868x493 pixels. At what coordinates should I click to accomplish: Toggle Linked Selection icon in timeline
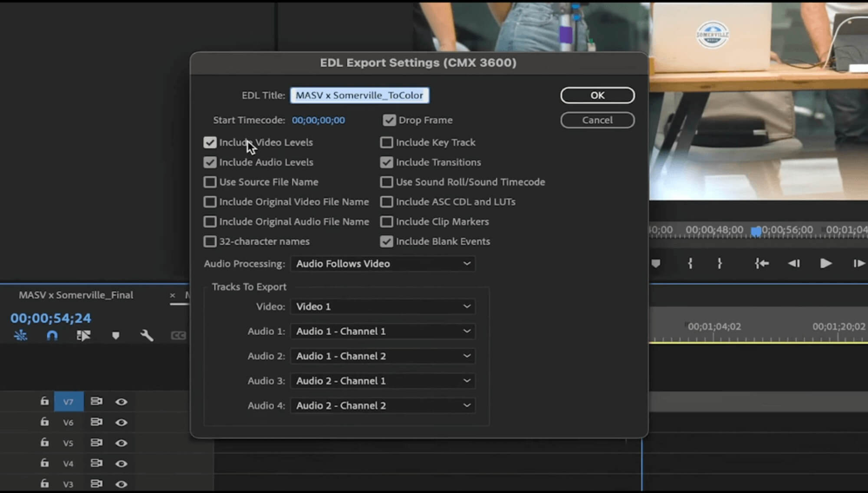[x=83, y=335]
